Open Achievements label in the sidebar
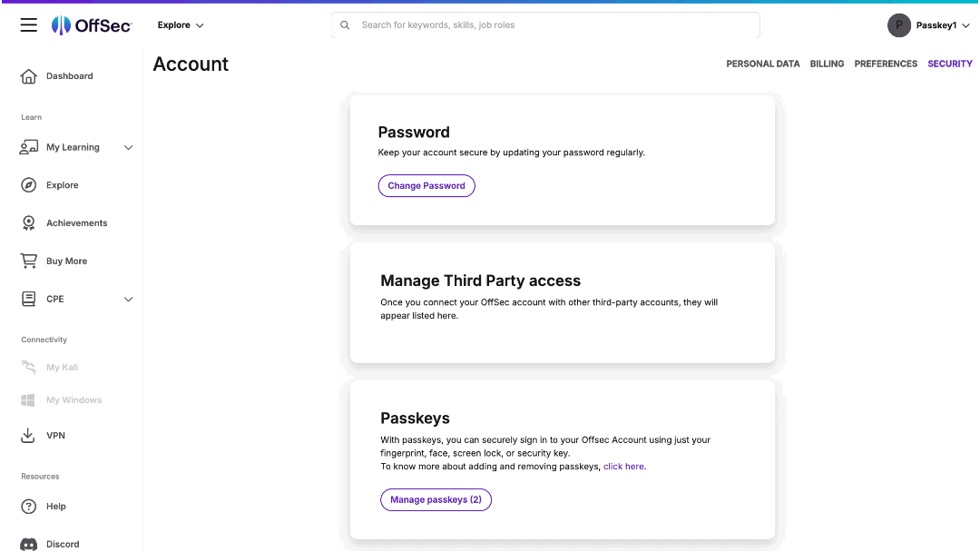The width and height of the screenshot is (980, 552). [77, 223]
